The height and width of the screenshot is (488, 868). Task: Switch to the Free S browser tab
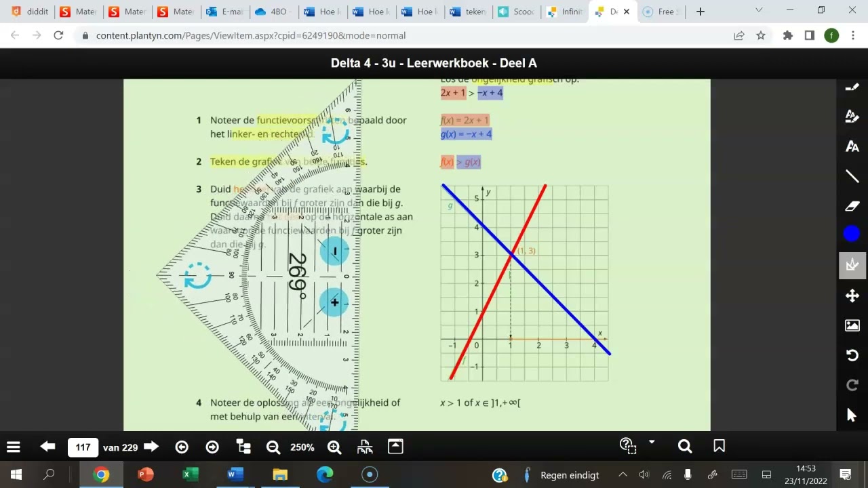663,12
